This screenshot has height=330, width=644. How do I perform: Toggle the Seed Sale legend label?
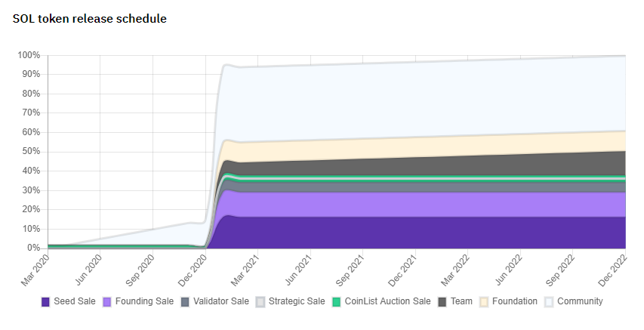(75, 301)
